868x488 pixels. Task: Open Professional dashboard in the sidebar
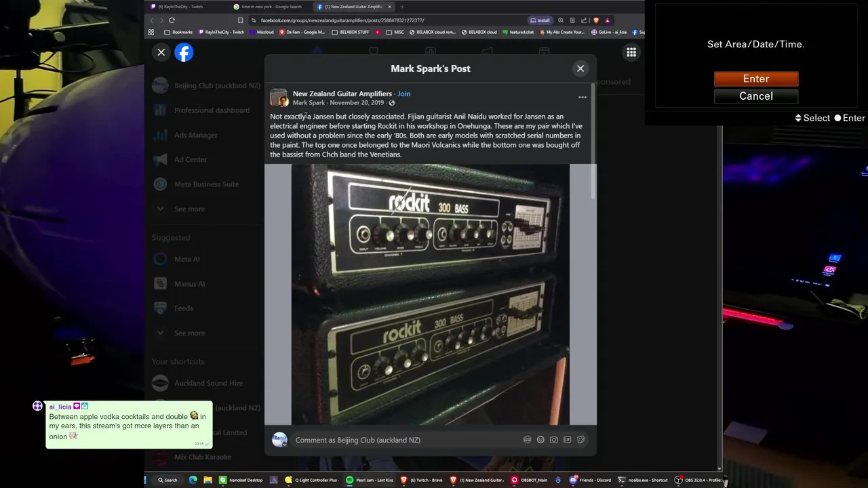click(212, 110)
